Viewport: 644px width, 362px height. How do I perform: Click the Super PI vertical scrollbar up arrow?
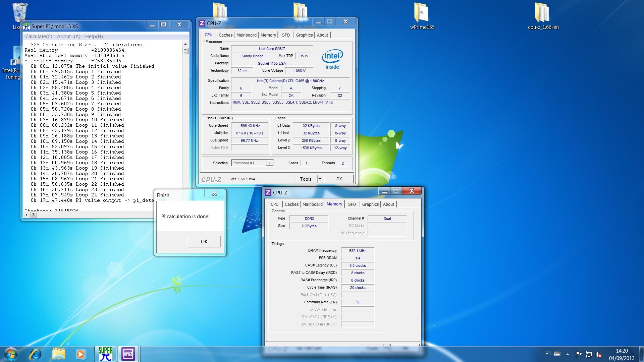(x=185, y=44)
